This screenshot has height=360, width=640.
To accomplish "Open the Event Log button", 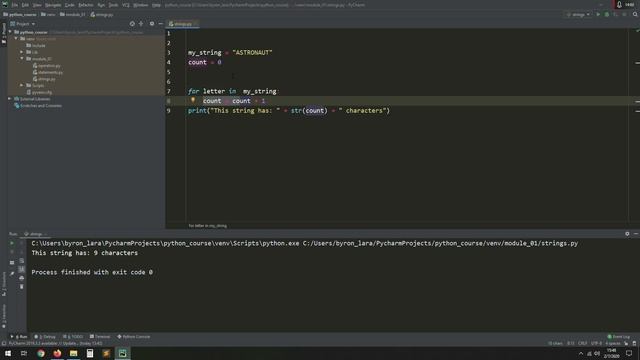I will point(619,337).
